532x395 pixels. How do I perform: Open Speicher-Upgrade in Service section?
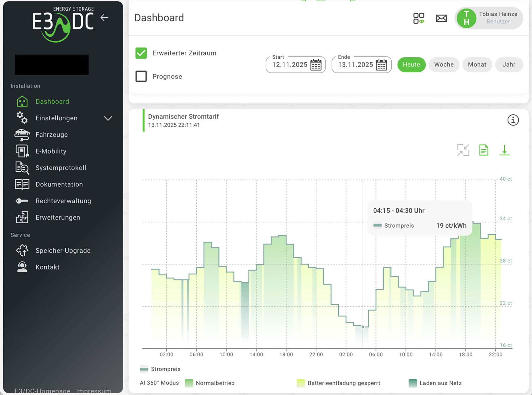63,251
